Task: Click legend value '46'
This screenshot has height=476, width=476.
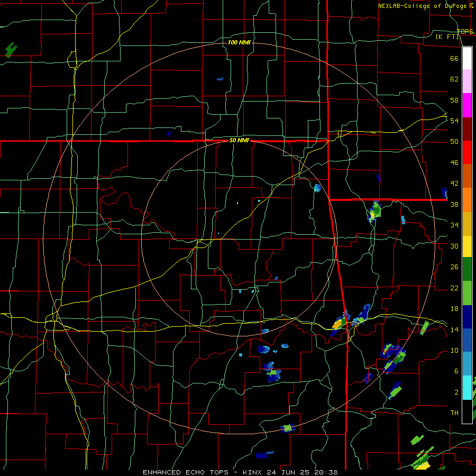Action: point(454,163)
